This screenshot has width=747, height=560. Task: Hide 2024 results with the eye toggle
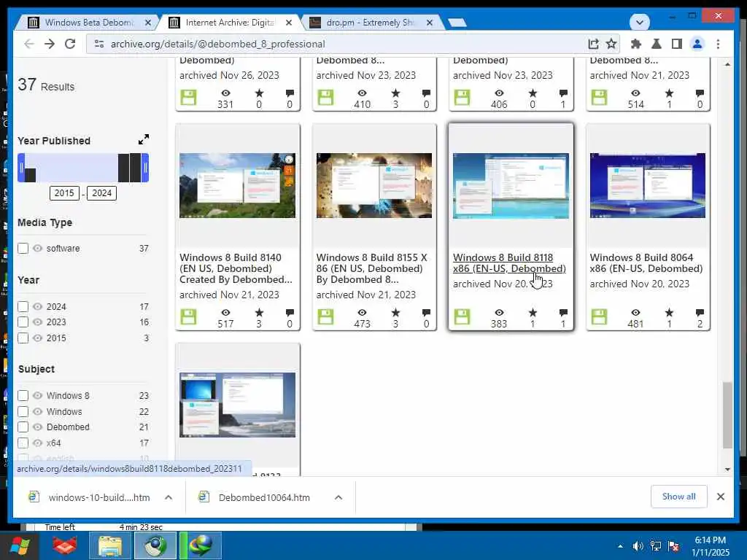(x=38, y=307)
